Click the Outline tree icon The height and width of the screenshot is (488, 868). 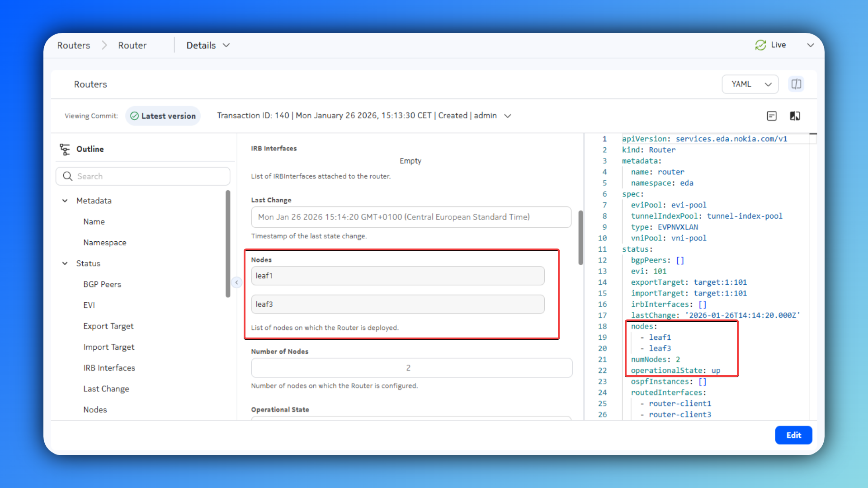pyautogui.click(x=65, y=149)
